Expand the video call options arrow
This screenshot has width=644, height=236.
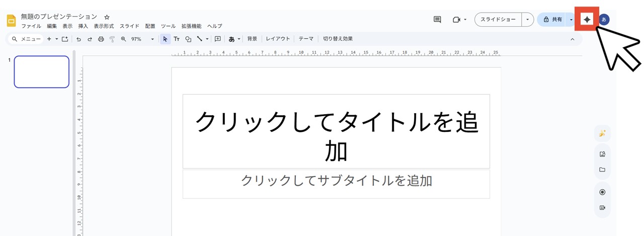click(465, 20)
